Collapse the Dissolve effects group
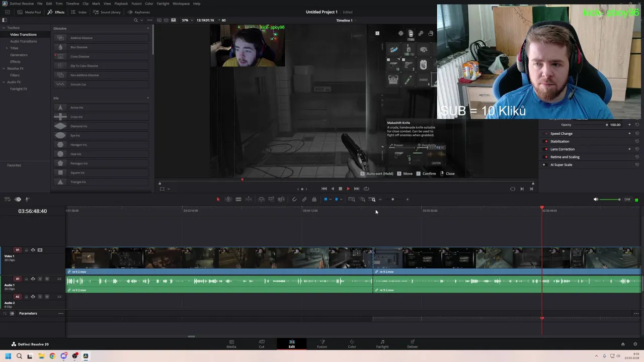644x362 pixels. pos(148,28)
